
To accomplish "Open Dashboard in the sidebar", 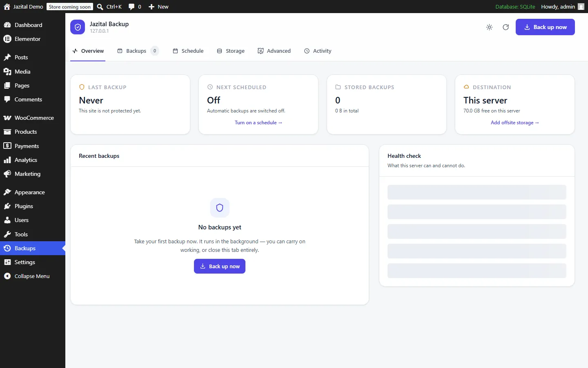I will (x=33, y=25).
